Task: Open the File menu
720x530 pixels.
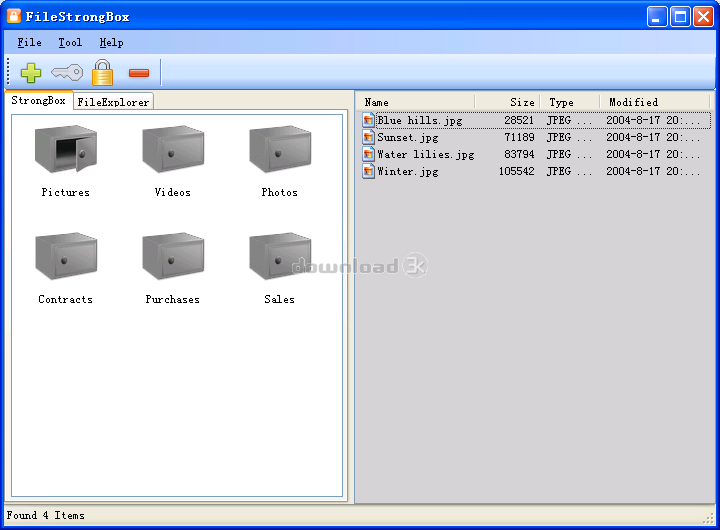Action: pyautogui.click(x=29, y=43)
